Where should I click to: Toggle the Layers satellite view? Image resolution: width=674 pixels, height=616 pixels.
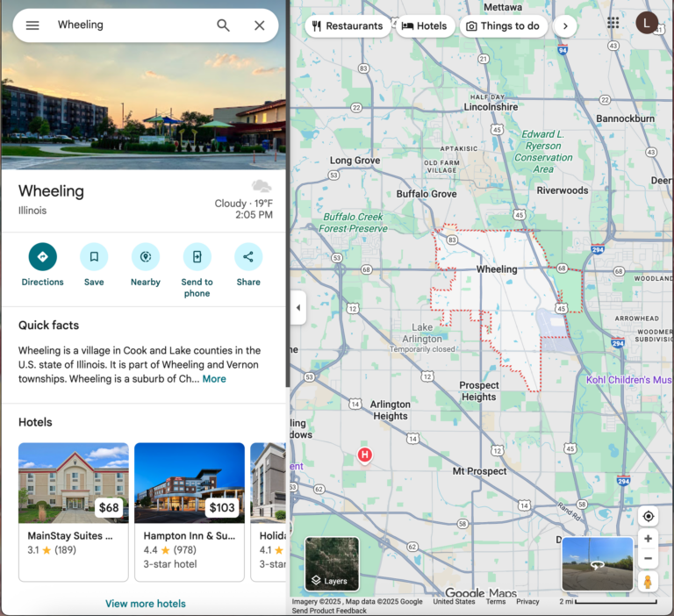pyautogui.click(x=332, y=563)
